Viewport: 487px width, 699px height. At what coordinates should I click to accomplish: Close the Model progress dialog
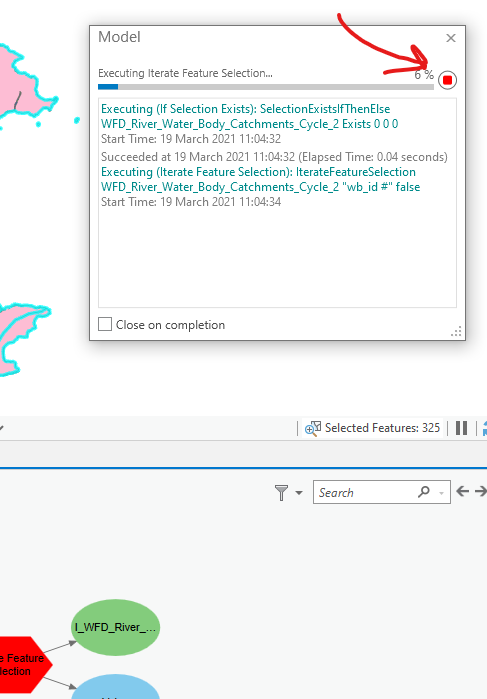pyautogui.click(x=451, y=38)
